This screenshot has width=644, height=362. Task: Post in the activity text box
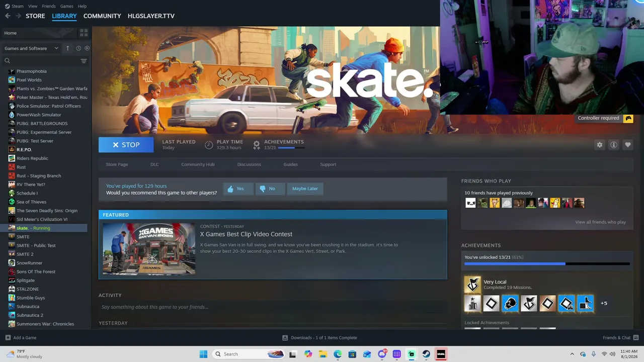click(x=273, y=307)
